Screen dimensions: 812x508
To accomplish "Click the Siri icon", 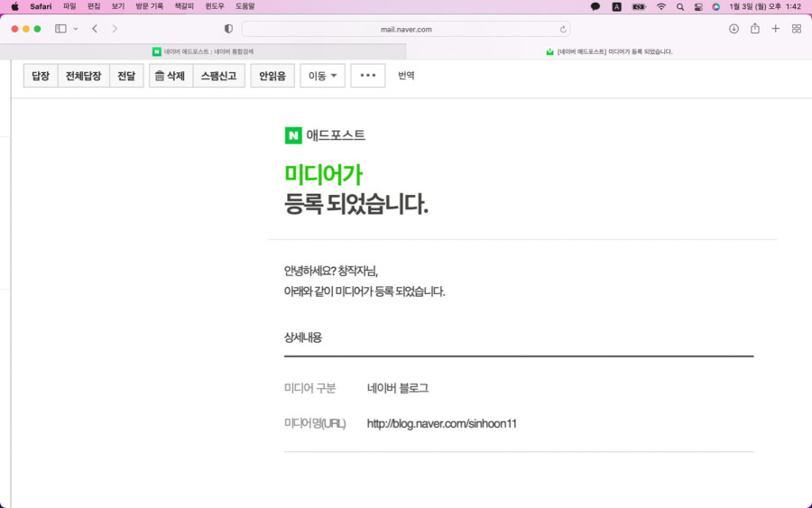I will tap(715, 6).
